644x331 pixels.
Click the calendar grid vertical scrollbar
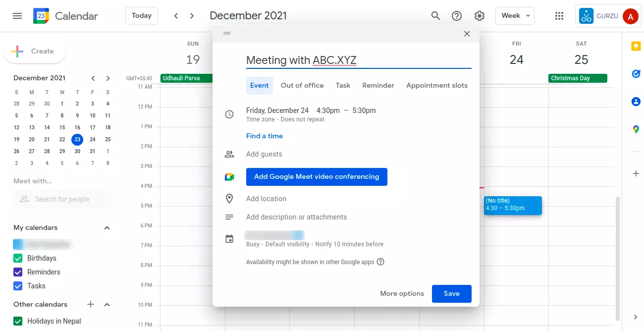[x=617, y=258]
